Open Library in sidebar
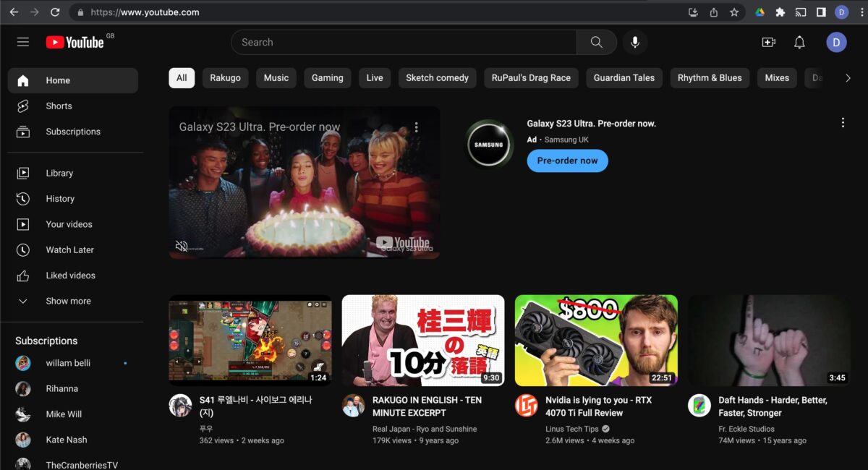Screen dimensions: 868x470 pyautogui.click(x=72, y=174)
